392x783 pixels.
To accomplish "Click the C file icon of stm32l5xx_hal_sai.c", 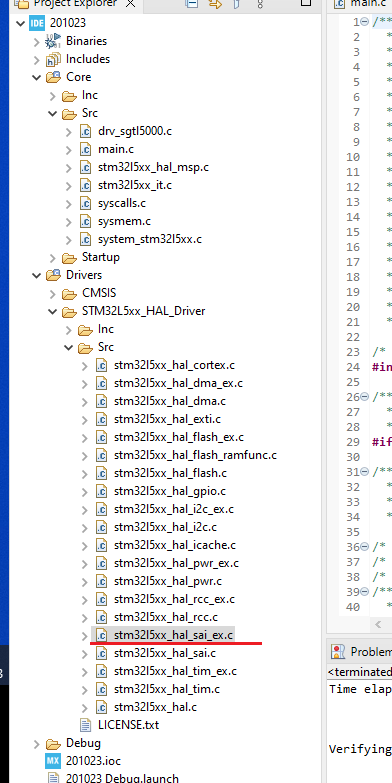I will [101, 653].
